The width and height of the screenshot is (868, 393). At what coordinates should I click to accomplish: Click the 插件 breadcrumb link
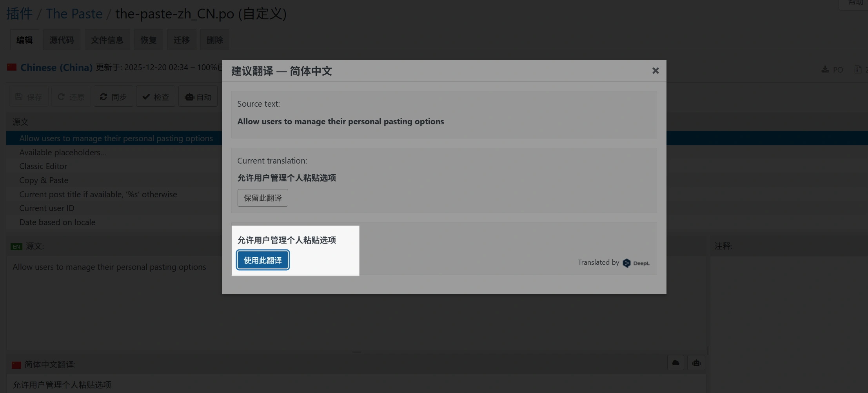tap(19, 14)
